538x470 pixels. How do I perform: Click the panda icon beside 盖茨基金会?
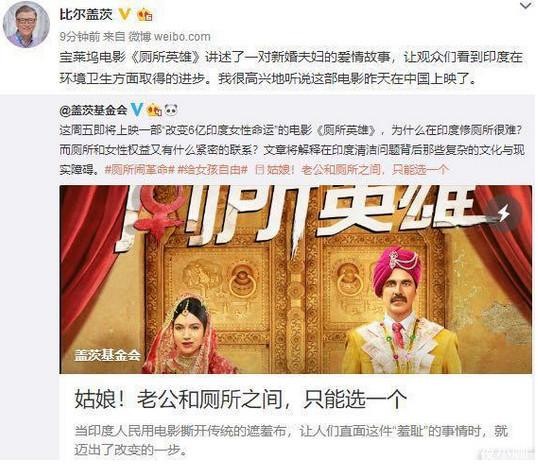[171, 110]
